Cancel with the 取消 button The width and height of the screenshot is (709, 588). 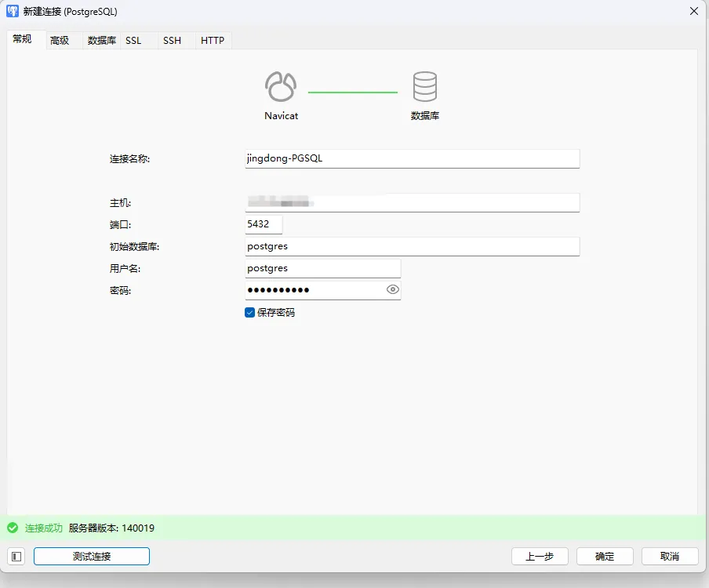tap(670, 557)
